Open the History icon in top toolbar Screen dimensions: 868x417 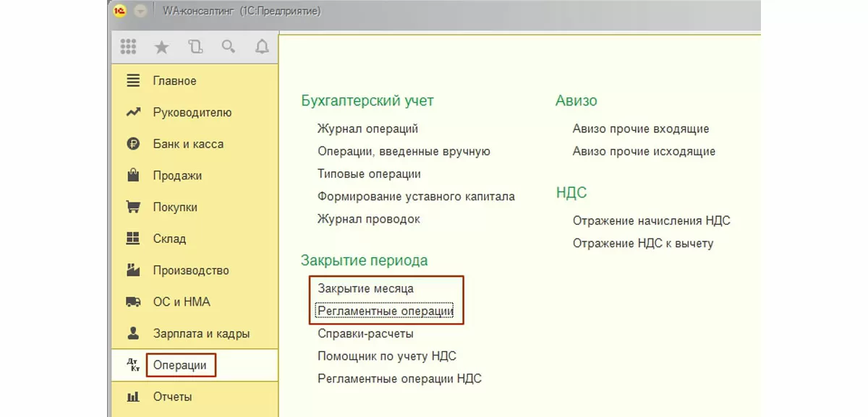coord(195,48)
